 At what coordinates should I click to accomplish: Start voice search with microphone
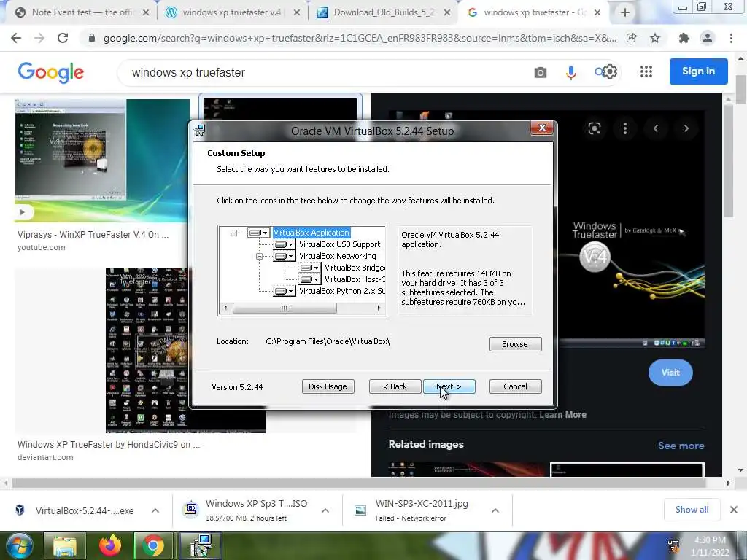tap(570, 72)
